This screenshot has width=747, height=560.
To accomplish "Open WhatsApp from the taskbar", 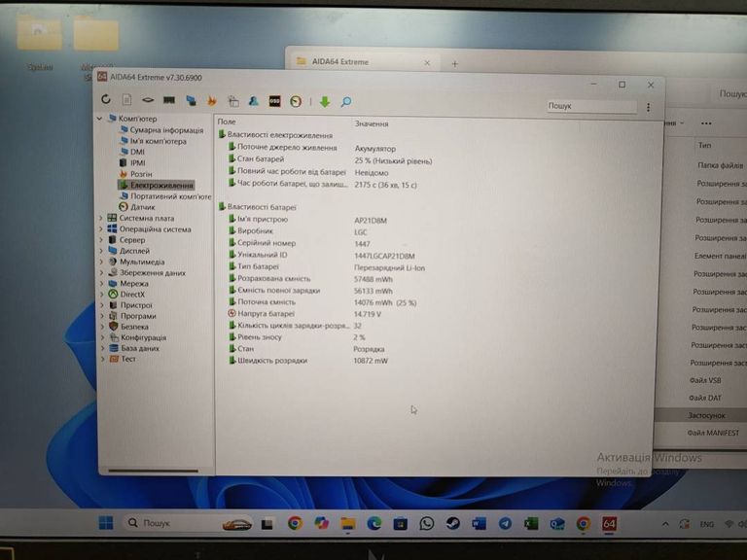I will click(x=426, y=524).
